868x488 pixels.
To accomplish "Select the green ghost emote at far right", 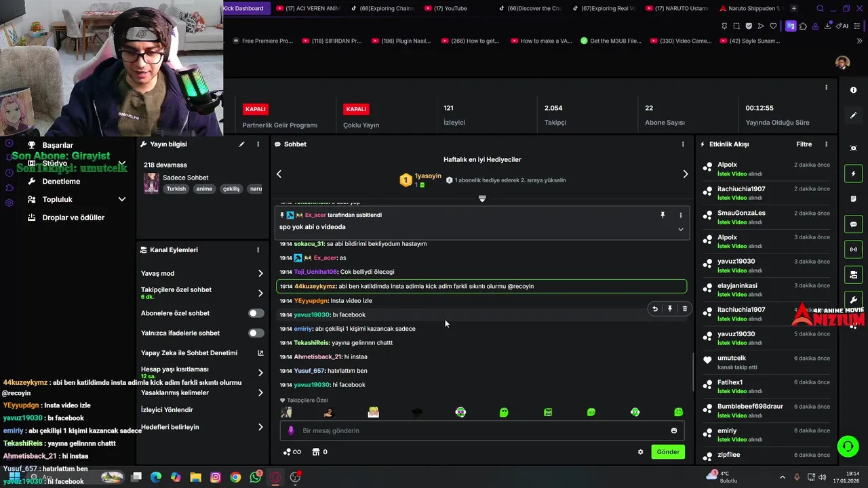I will [x=678, y=412].
